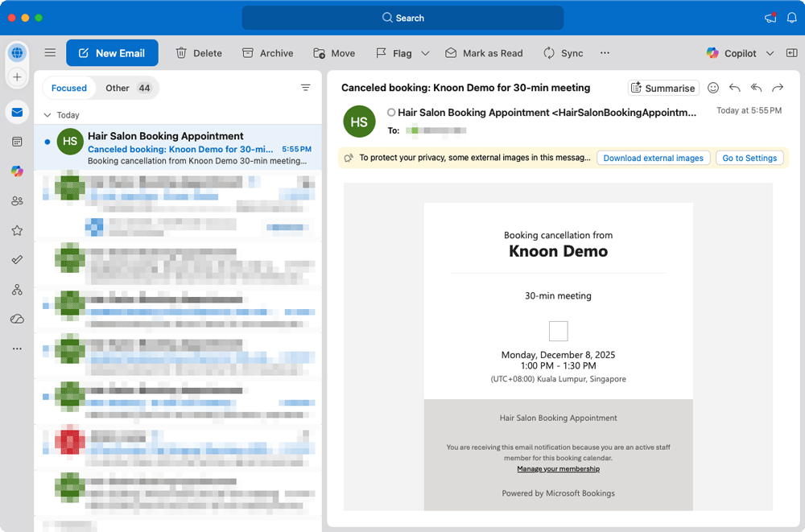
Task: Toggle unread dot on Hair Salon email
Action: [47, 142]
